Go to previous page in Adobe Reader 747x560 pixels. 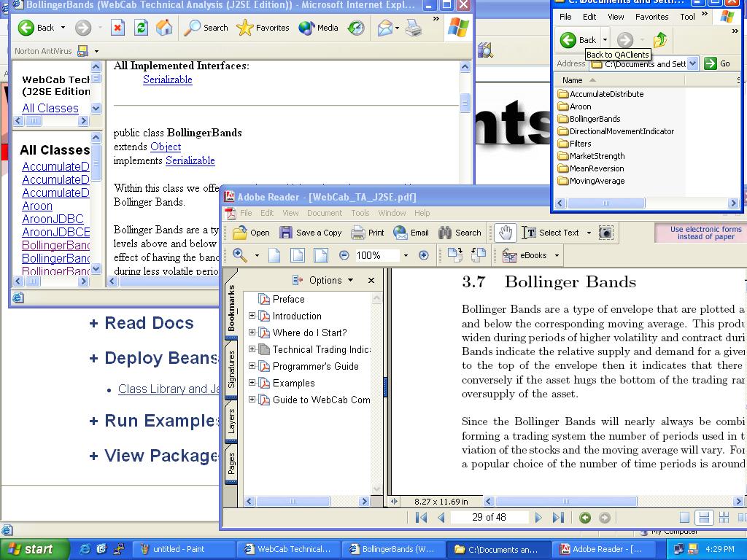tap(441, 517)
